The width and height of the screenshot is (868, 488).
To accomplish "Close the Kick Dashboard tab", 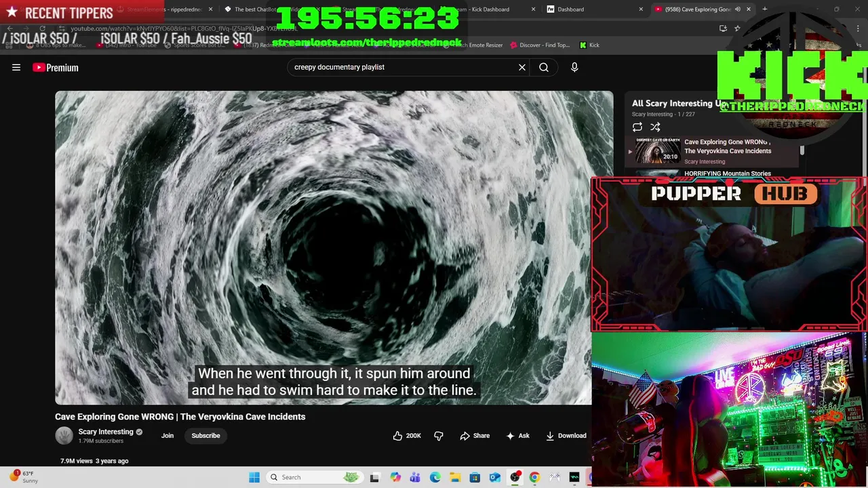I will point(533,9).
